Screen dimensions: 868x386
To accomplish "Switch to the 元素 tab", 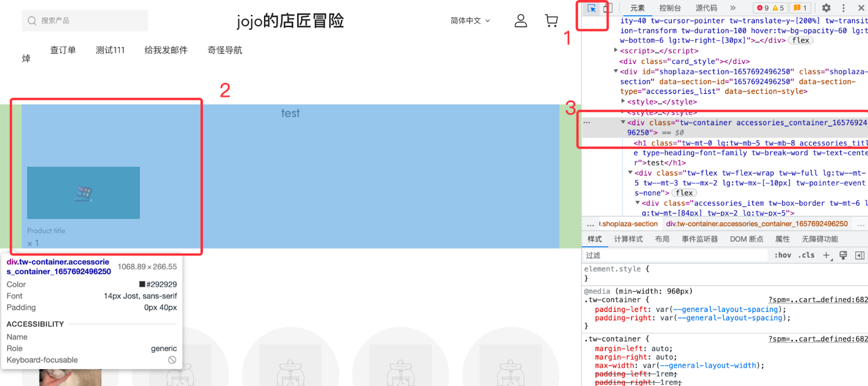I will pos(637,8).
